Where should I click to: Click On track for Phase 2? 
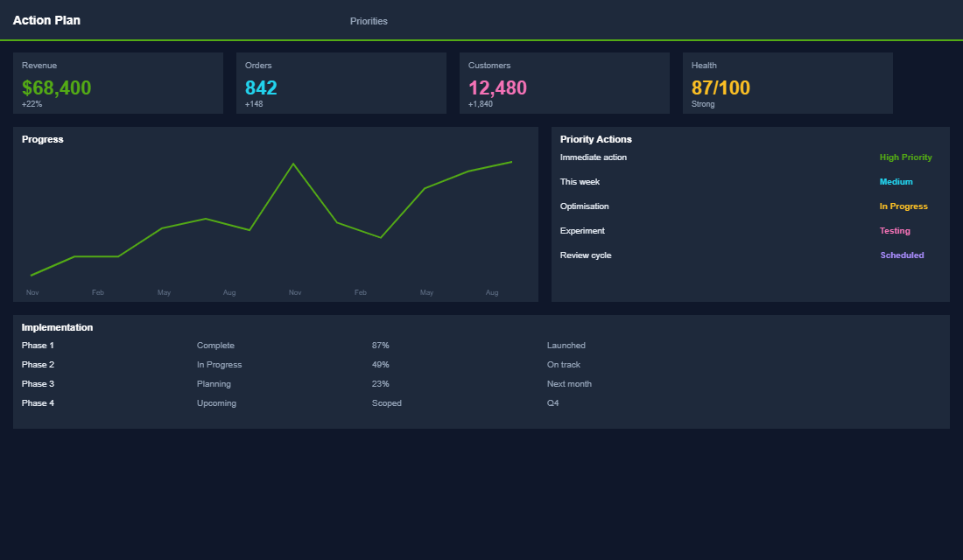pos(564,364)
